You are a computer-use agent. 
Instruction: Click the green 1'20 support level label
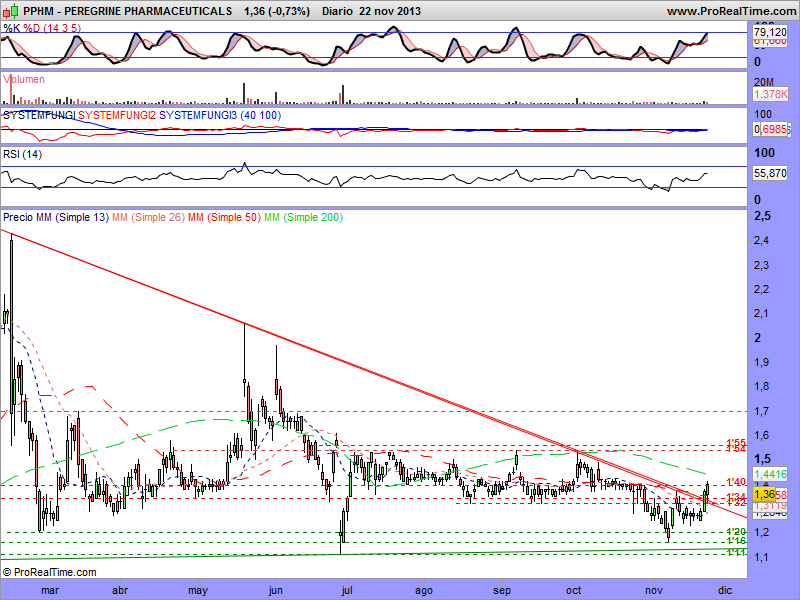(736, 532)
